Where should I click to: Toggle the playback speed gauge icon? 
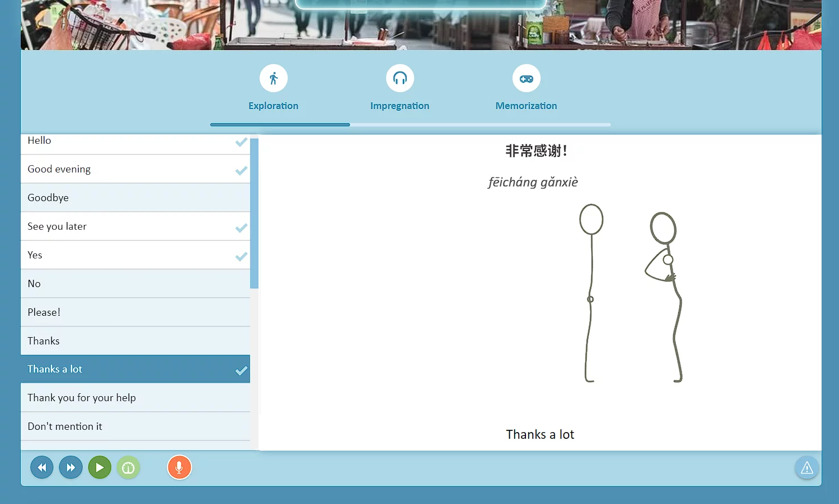pos(128,467)
